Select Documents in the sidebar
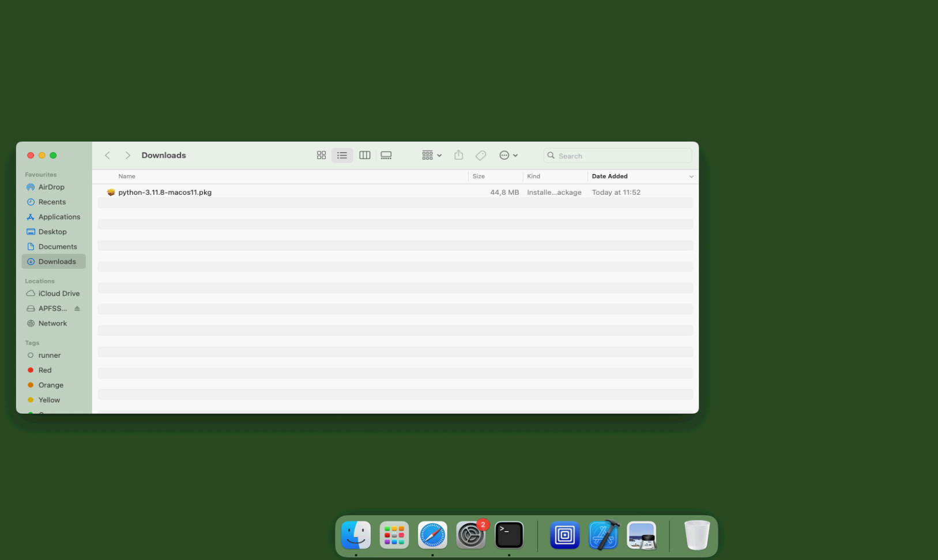Viewport: 938px width, 560px height. point(57,247)
